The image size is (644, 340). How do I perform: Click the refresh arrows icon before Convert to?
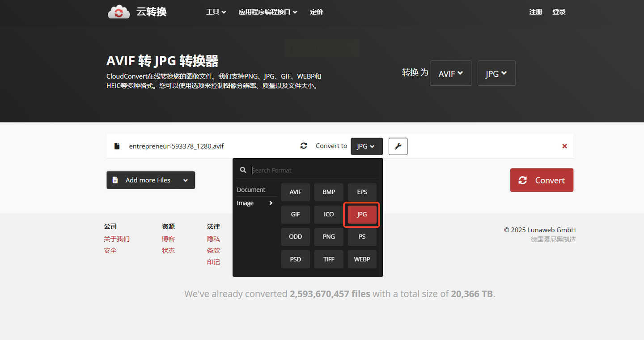pos(304,146)
